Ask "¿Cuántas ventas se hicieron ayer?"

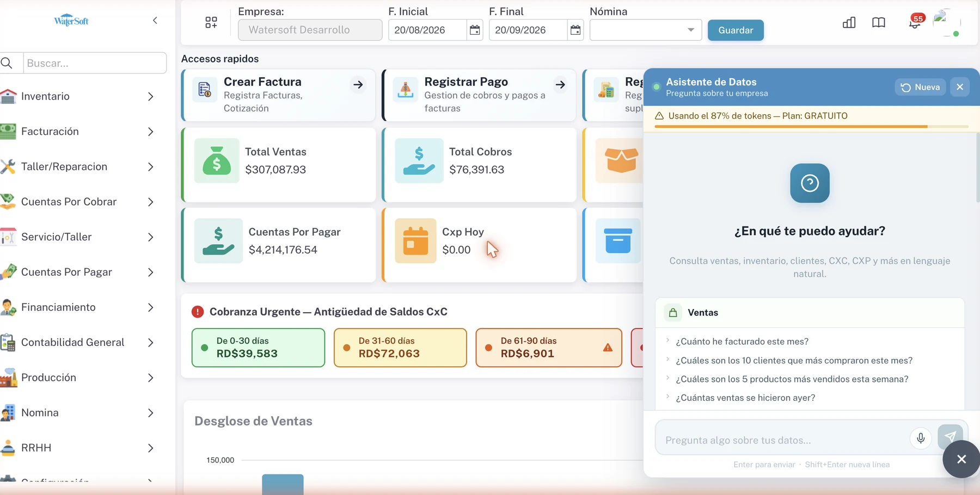[x=745, y=398]
